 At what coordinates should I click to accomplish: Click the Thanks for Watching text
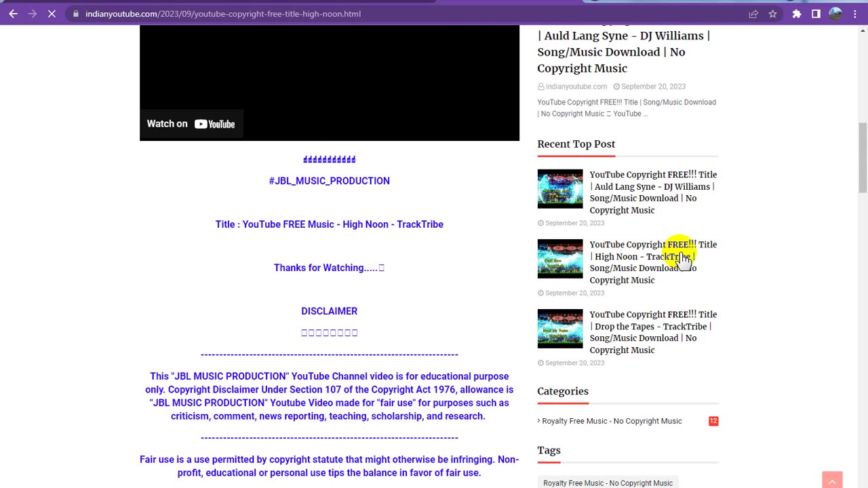[329, 268]
